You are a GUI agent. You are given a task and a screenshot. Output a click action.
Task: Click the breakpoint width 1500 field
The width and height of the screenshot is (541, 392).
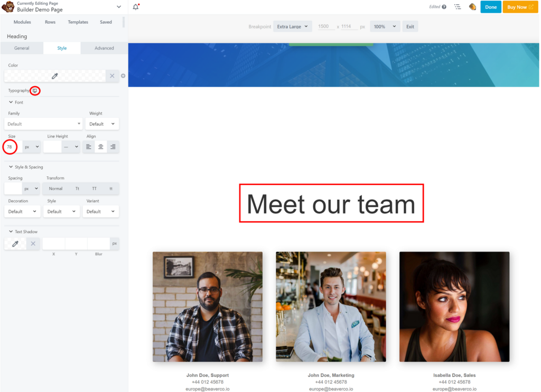tap(325, 26)
